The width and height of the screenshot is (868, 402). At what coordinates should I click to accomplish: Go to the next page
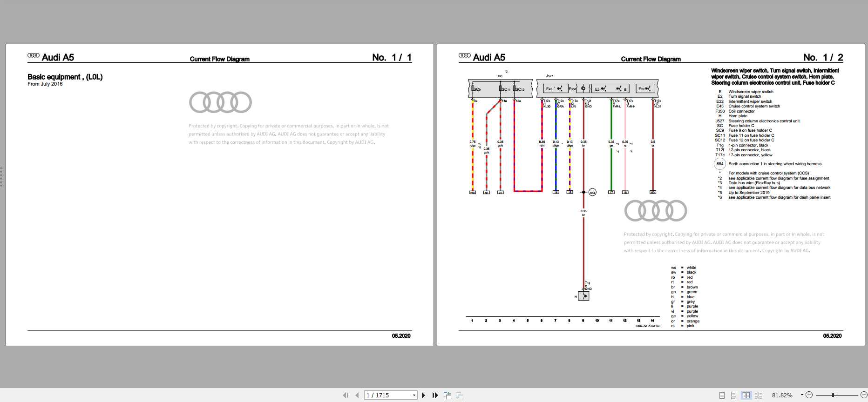[423, 395]
